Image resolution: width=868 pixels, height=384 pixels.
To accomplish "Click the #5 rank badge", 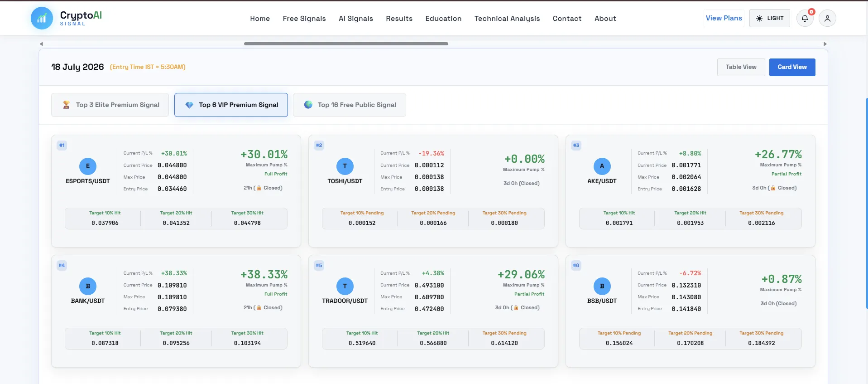I will (x=319, y=266).
